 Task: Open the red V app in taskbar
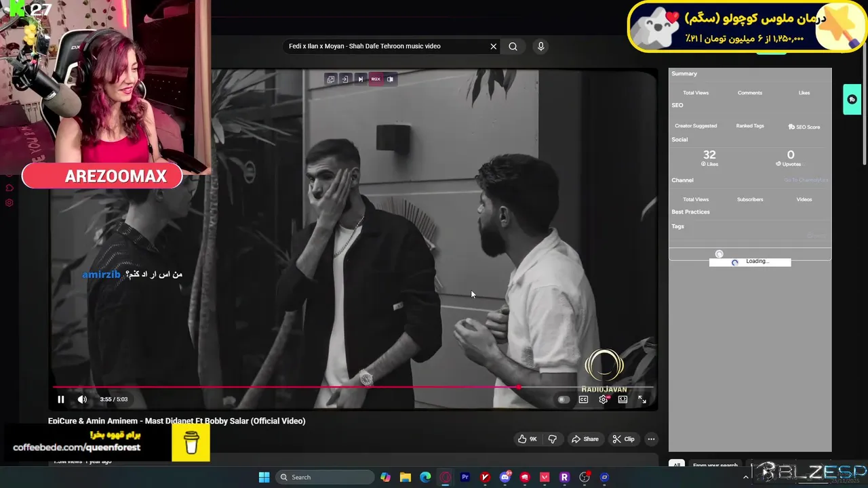(x=485, y=477)
